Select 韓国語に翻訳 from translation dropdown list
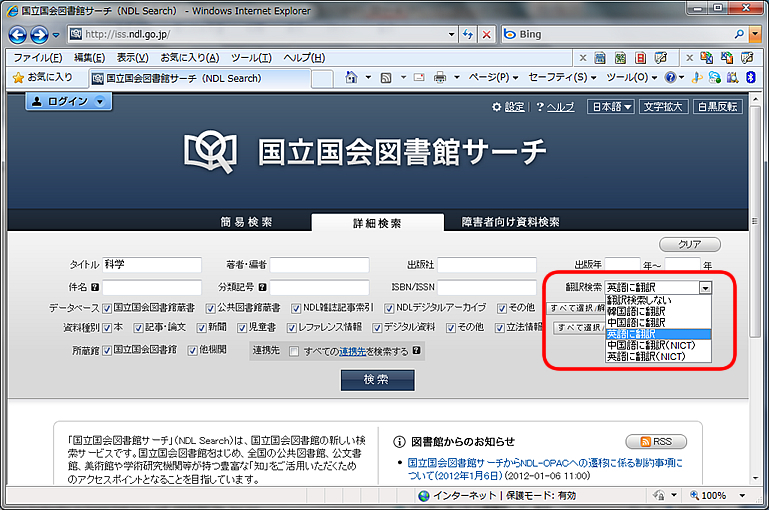769x510 pixels. pos(636,311)
